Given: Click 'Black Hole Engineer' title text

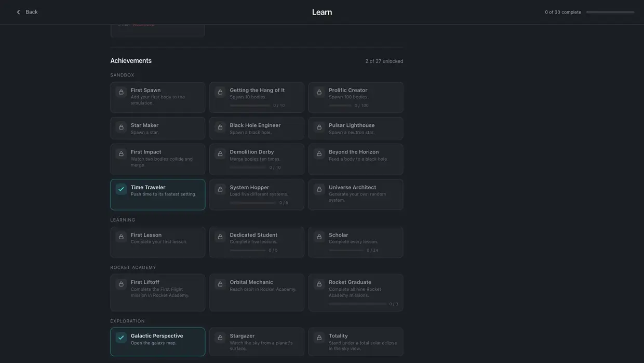Looking at the screenshot, I should (255, 125).
